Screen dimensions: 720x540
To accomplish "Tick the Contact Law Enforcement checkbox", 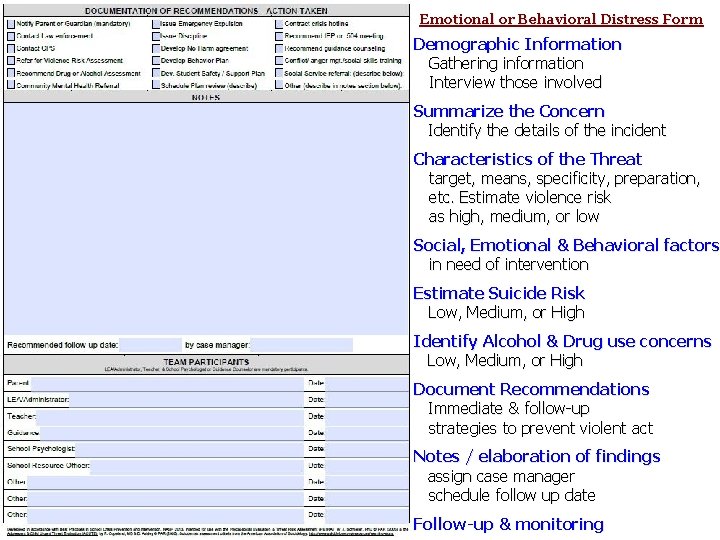I will click(11, 36).
